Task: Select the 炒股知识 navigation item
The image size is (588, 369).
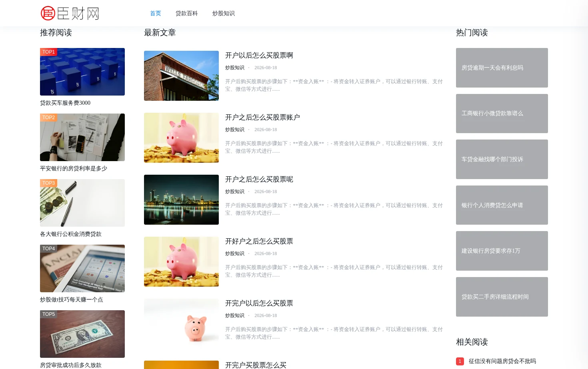Action: point(224,14)
